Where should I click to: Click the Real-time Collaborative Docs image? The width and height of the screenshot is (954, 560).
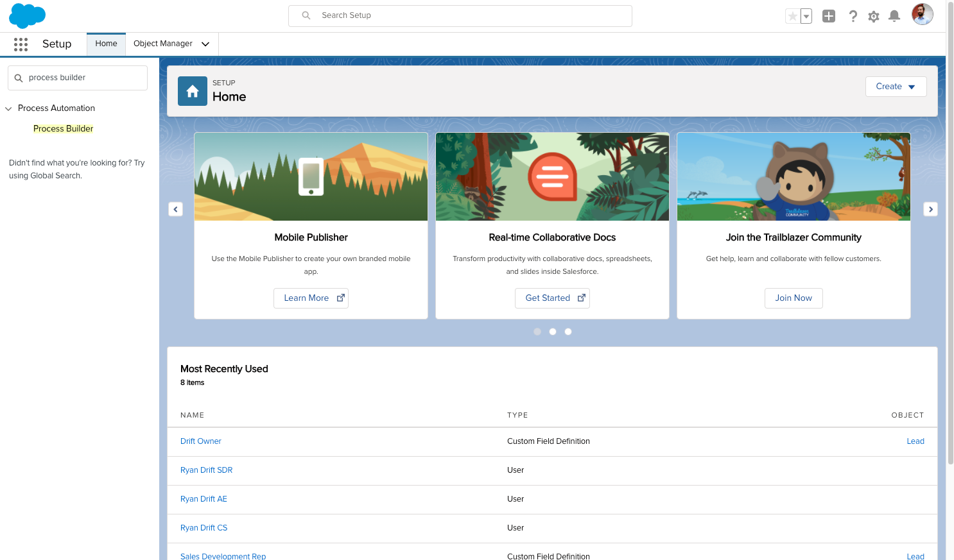pos(552,177)
